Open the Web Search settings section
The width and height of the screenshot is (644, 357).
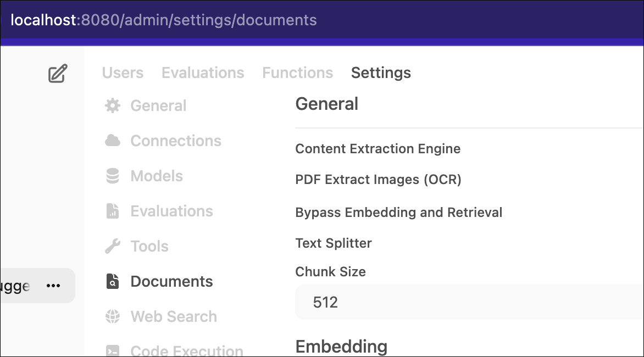[x=174, y=316]
